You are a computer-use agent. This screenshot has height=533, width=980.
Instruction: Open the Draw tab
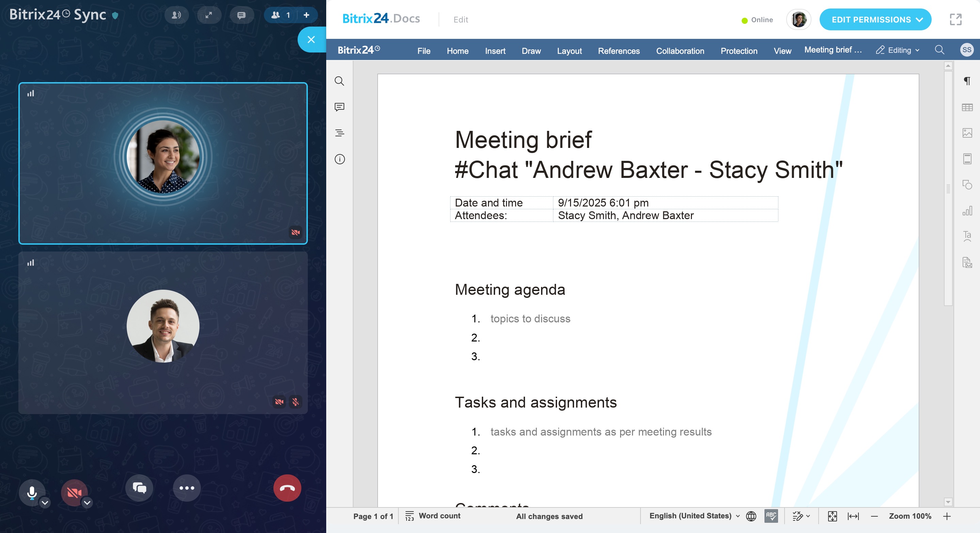click(x=531, y=51)
